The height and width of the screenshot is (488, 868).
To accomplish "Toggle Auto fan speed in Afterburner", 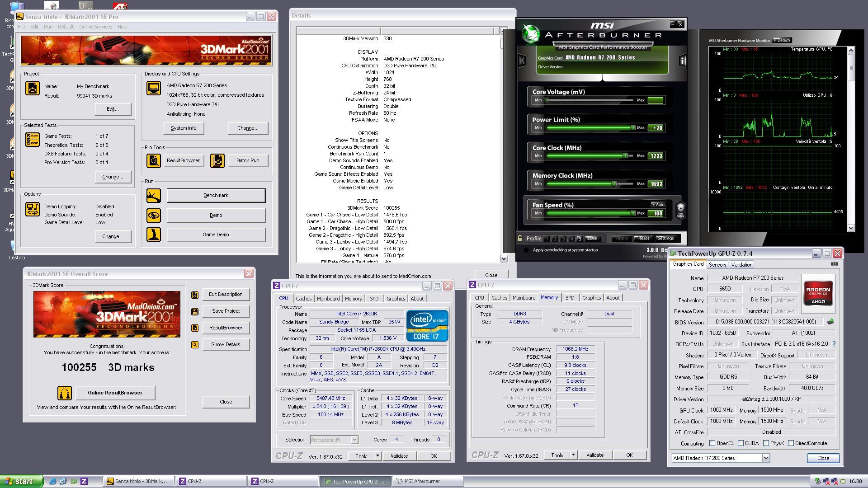I will click(x=658, y=205).
